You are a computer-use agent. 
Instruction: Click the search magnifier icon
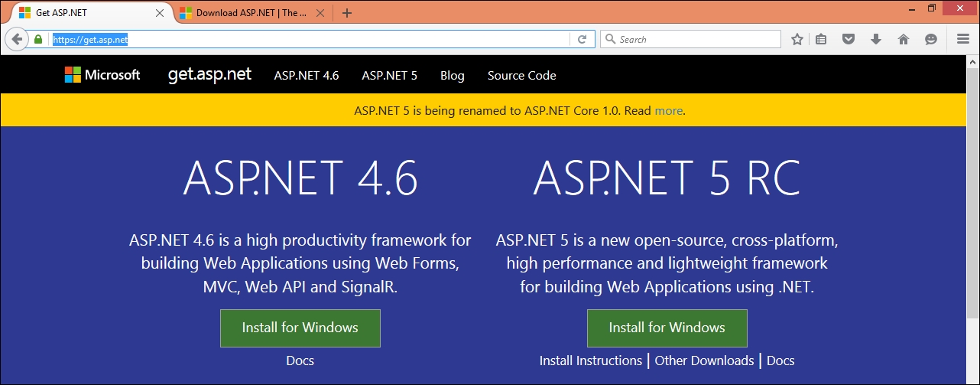(610, 39)
